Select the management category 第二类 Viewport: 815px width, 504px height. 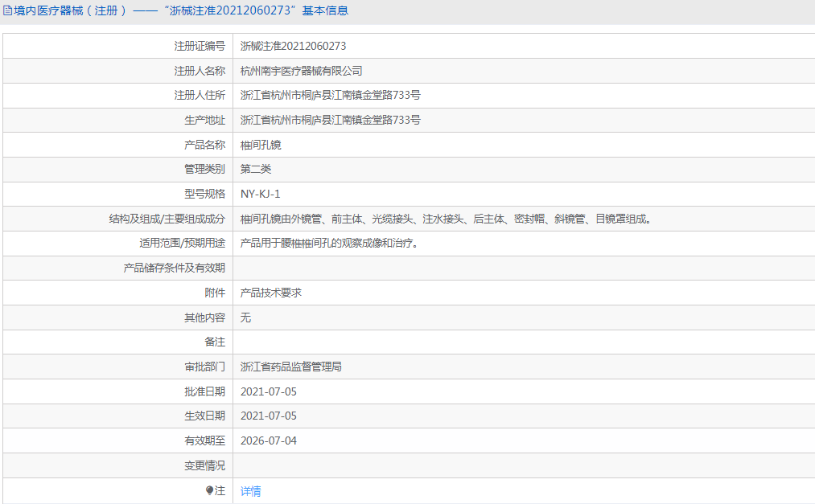tap(256, 170)
